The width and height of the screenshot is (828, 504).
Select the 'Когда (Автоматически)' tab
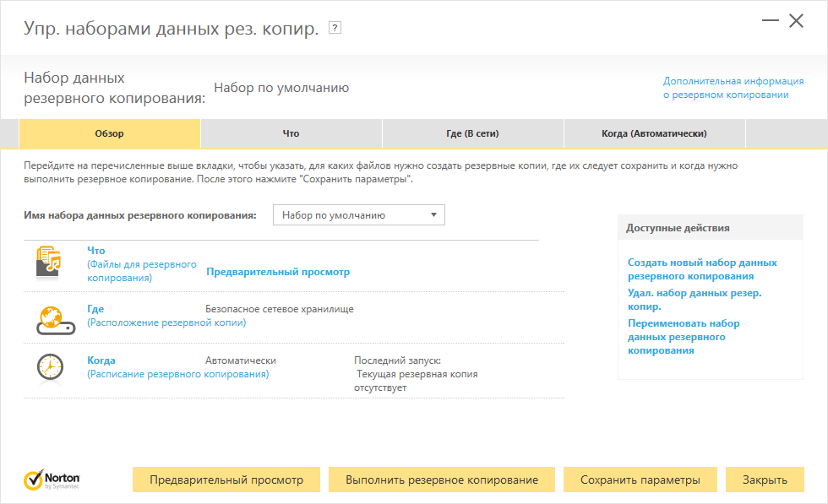click(654, 133)
